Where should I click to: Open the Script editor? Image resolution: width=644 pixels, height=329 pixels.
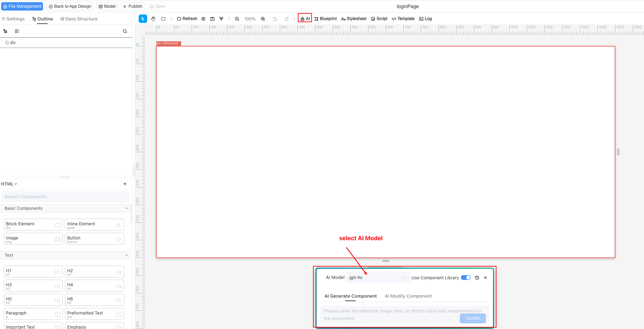[x=379, y=19]
